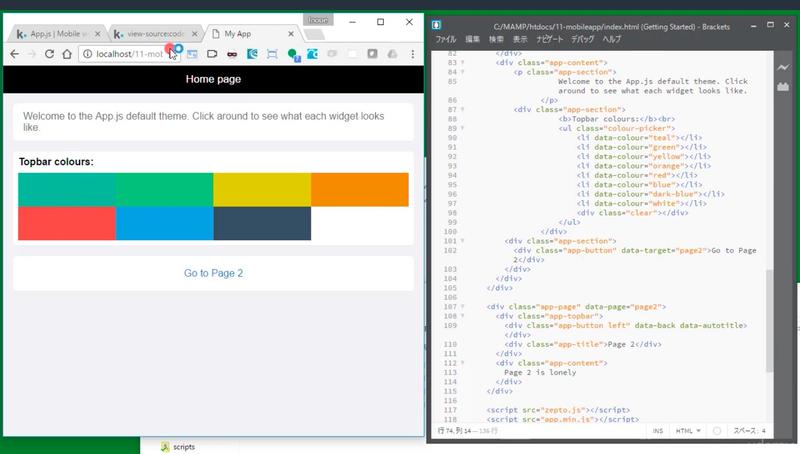Pick the dark-blue topbar colour
This screenshot has height=454, width=800.
pos(262,223)
